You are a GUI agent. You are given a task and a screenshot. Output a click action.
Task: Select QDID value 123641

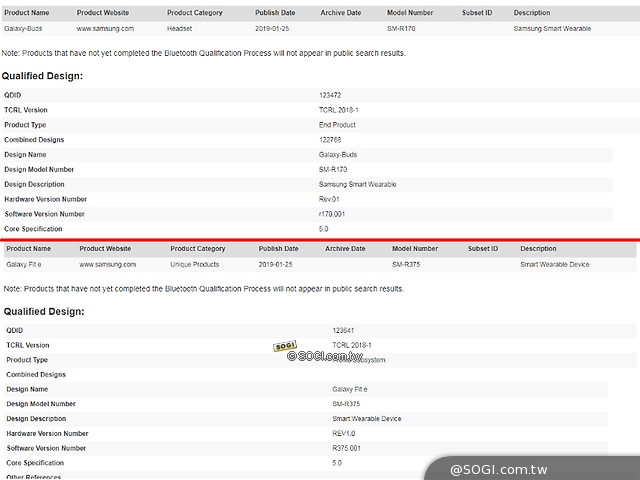[x=344, y=330]
